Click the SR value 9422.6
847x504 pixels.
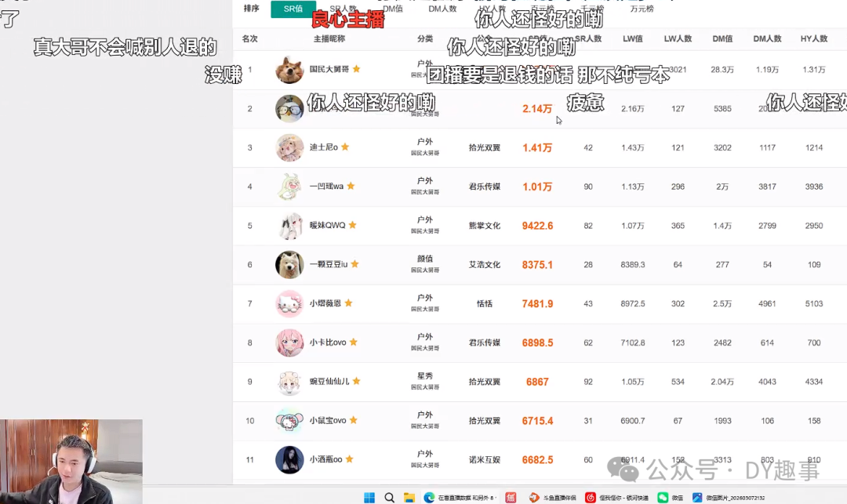pyautogui.click(x=537, y=226)
